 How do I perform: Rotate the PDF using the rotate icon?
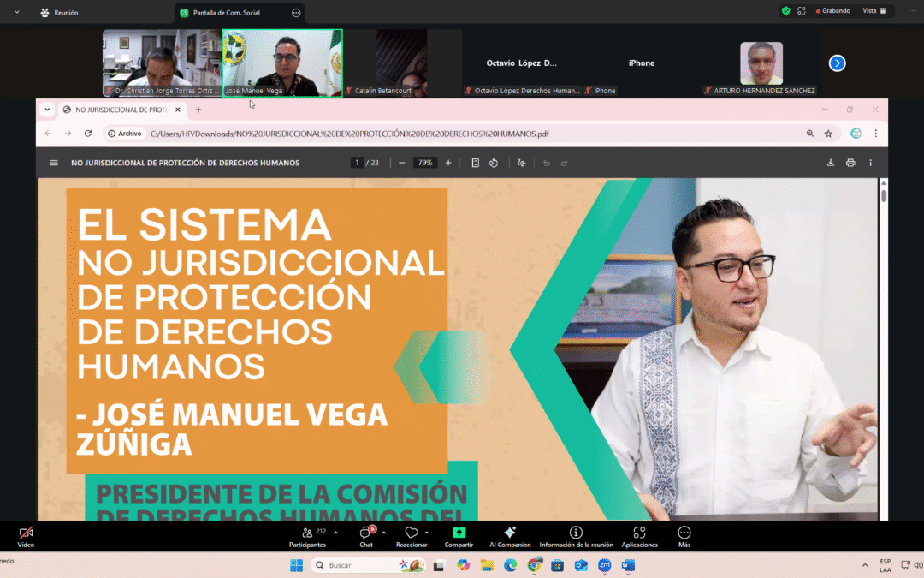pyautogui.click(x=494, y=163)
